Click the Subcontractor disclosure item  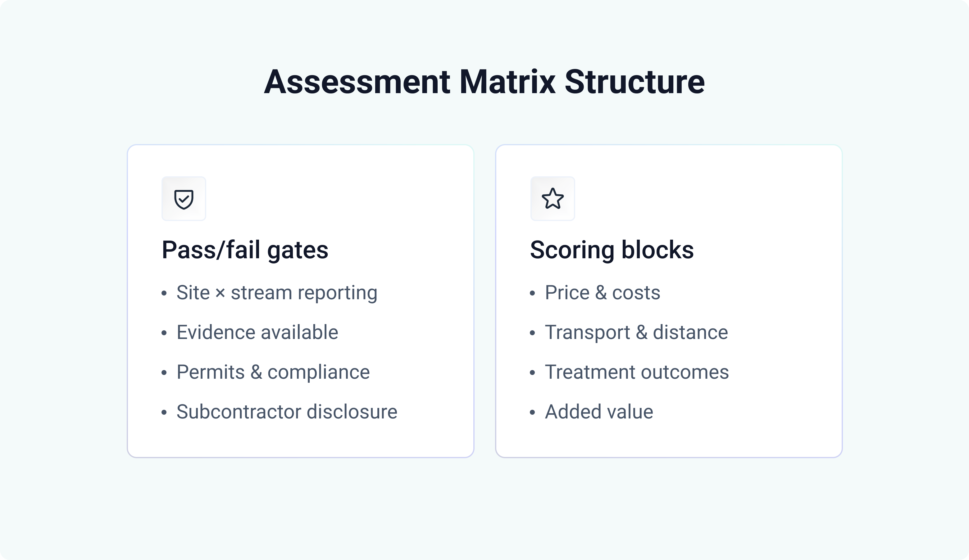(x=287, y=412)
